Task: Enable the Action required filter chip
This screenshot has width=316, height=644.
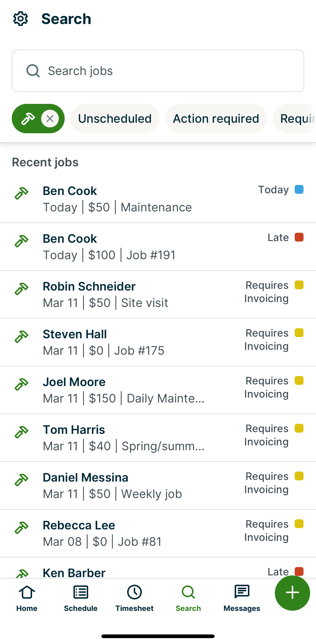Action: click(x=216, y=119)
